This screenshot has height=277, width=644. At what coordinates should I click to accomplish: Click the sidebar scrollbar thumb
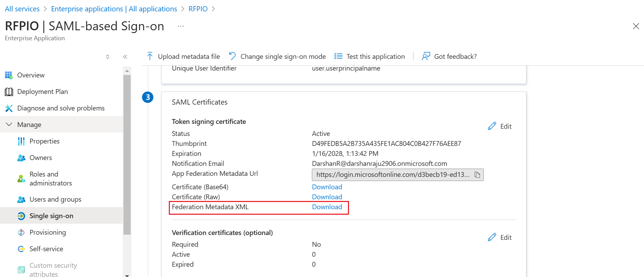(127, 155)
